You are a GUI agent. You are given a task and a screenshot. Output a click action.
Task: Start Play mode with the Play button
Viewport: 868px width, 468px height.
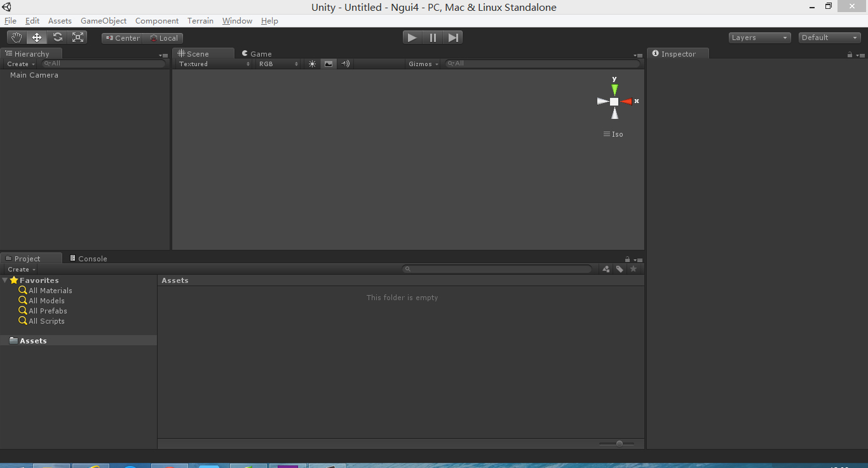(x=412, y=38)
